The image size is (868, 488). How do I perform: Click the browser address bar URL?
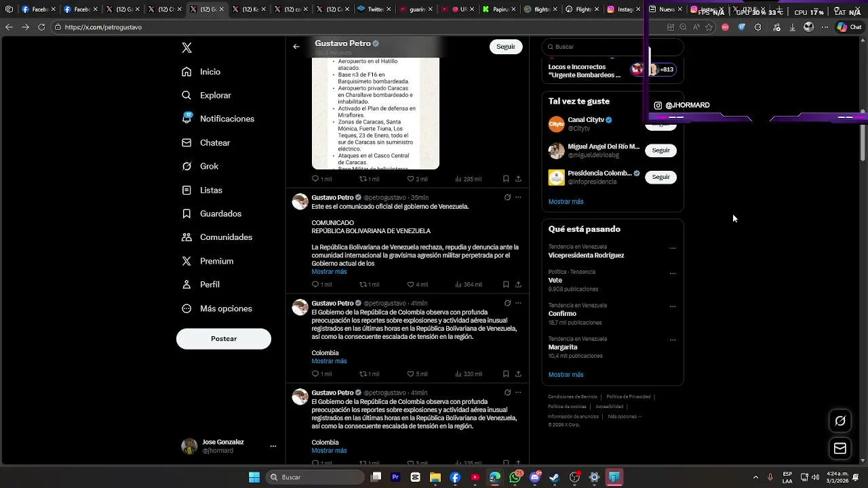(x=103, y=27)
